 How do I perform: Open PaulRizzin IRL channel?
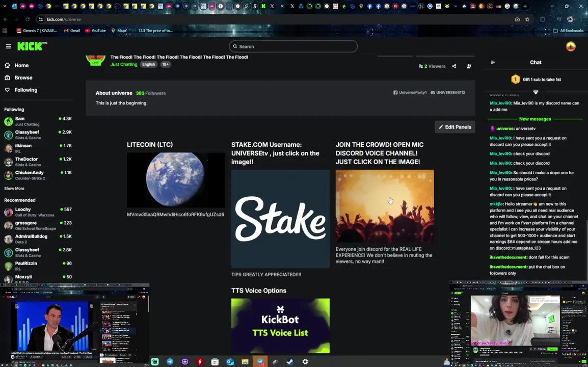click(38, 266)
